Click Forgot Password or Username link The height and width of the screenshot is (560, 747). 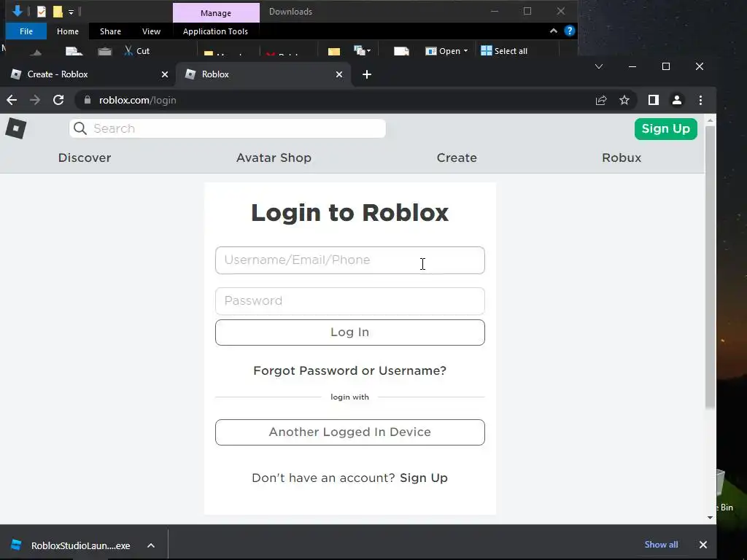coord(349,370)
